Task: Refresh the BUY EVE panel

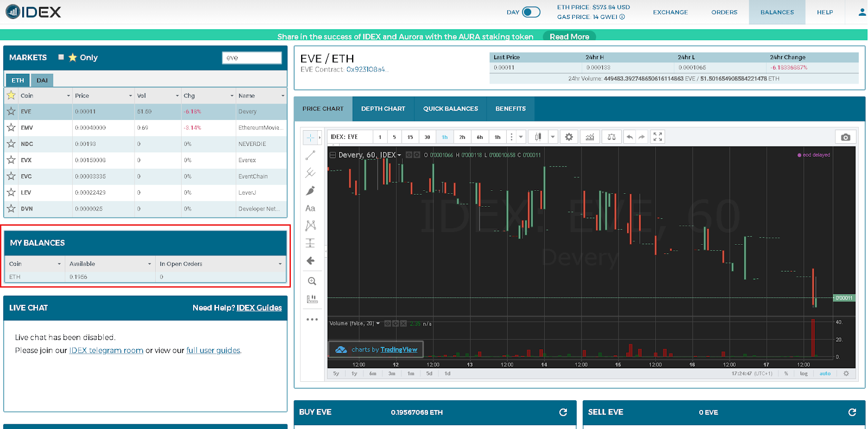Action: click(563, 412)
